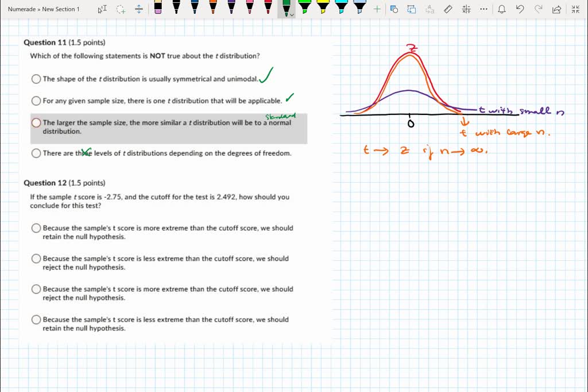Select the red pen color
Image resolution: width=588 pixels, height=392 pixels.
268,8
